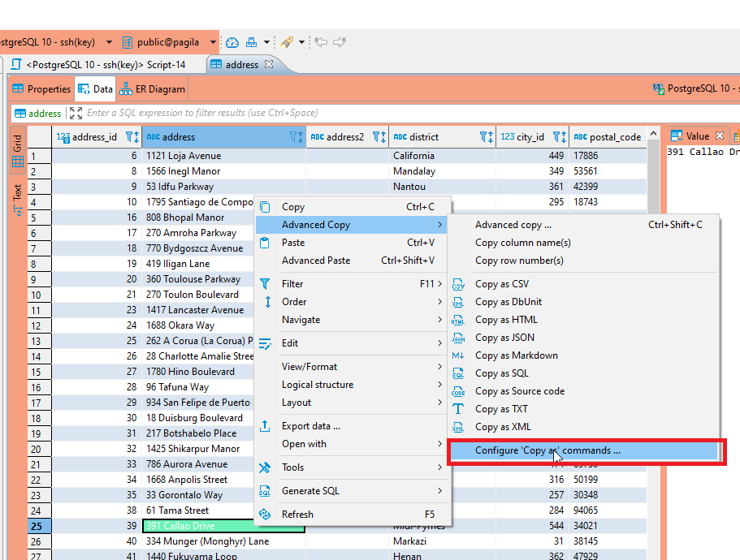Open the public@pagila schema dropdown

point(213,42)
